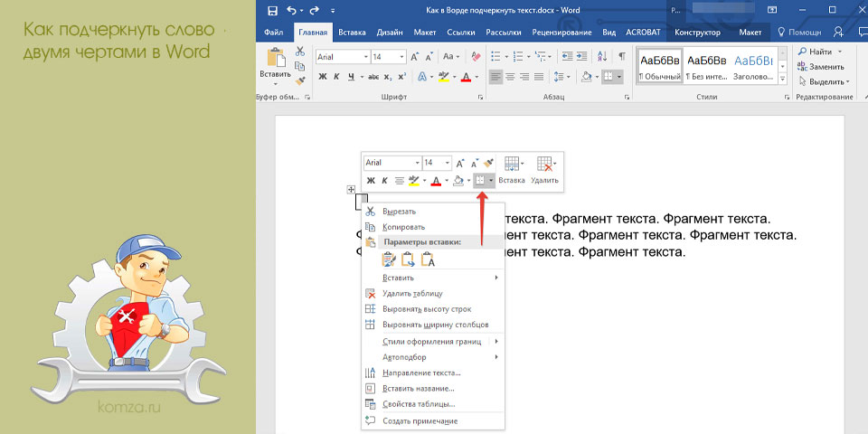868x434 pixels.
Task: Open the ribbon font name Arial dropdown
Action: click(366, 56)
